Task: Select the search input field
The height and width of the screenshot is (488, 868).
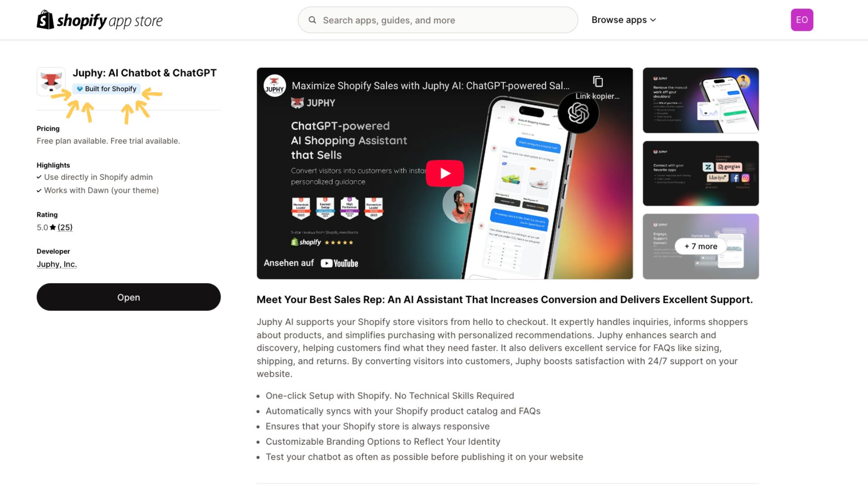Action: (438, 20)
